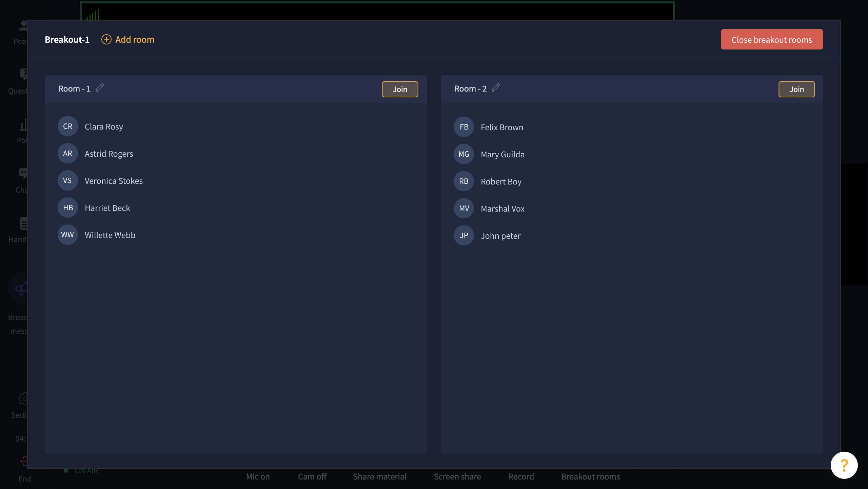This screenshot has height=489, width=868.
Task: Click Willette Webb's WW avatar
Action: point(68,235)
